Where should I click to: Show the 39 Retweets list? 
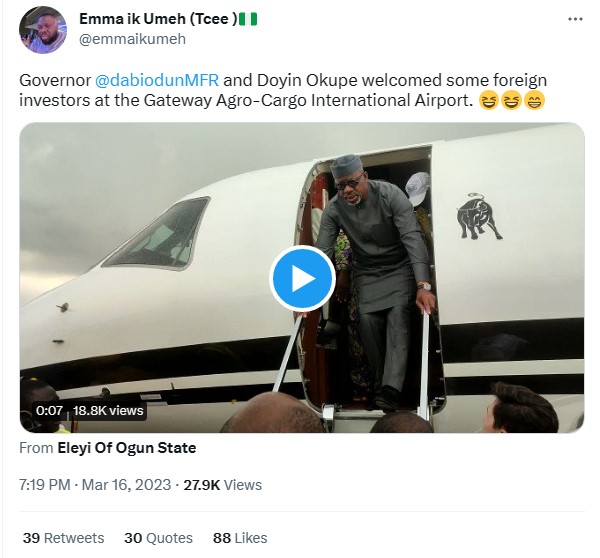pyautogui.click(x=63, y=538)
